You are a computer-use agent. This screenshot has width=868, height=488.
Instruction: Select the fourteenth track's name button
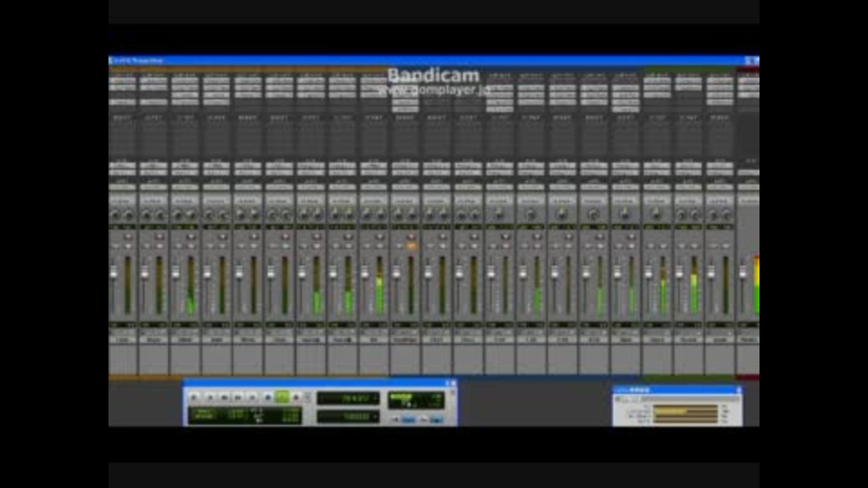coord(531,339)
